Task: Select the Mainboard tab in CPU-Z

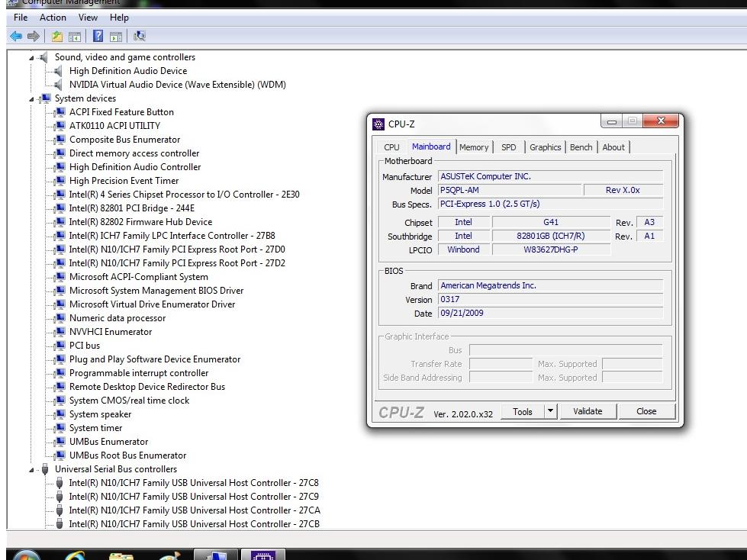Action: click(x=431, y=146)
